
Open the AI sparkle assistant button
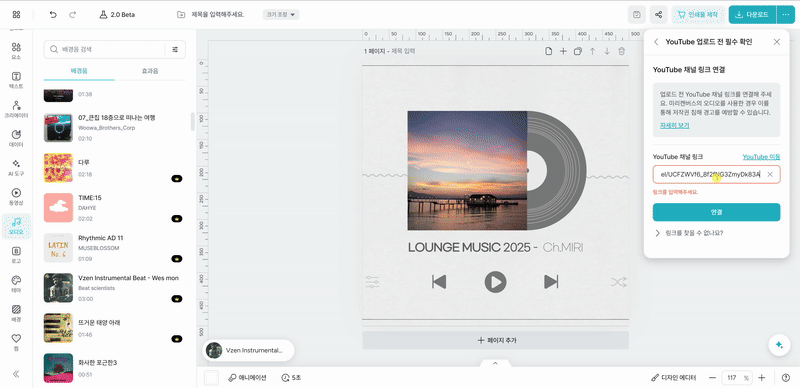tap(779, 345)
